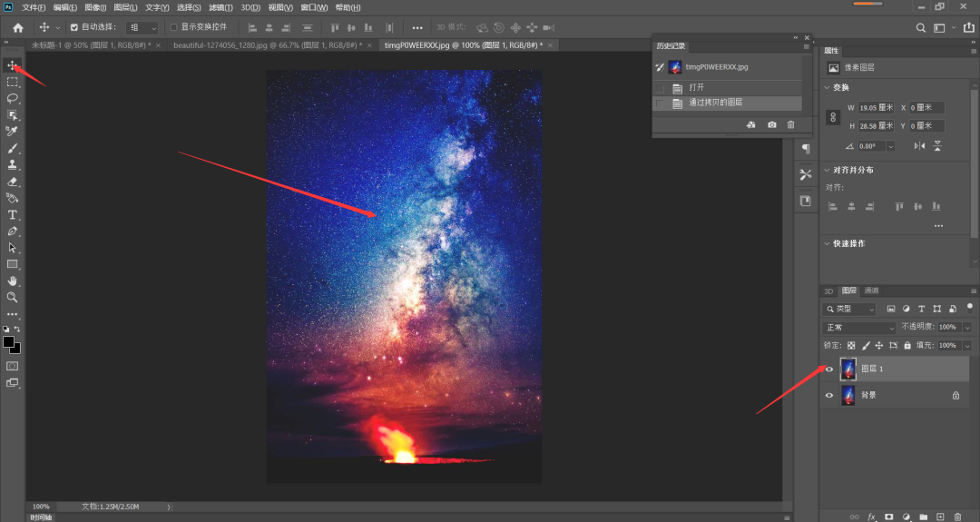Switch to the 通道 tab
The image size is (980, 522).
point(871,291)
